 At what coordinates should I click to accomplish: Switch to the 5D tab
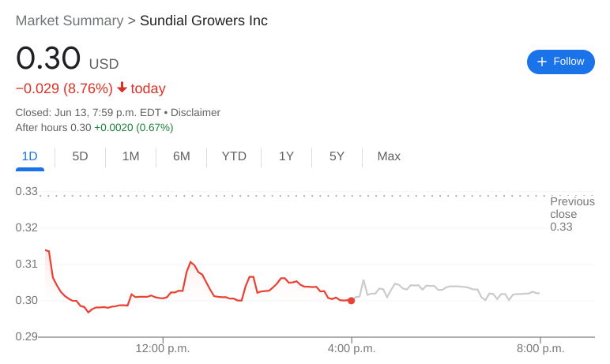(x=80, y=156)
